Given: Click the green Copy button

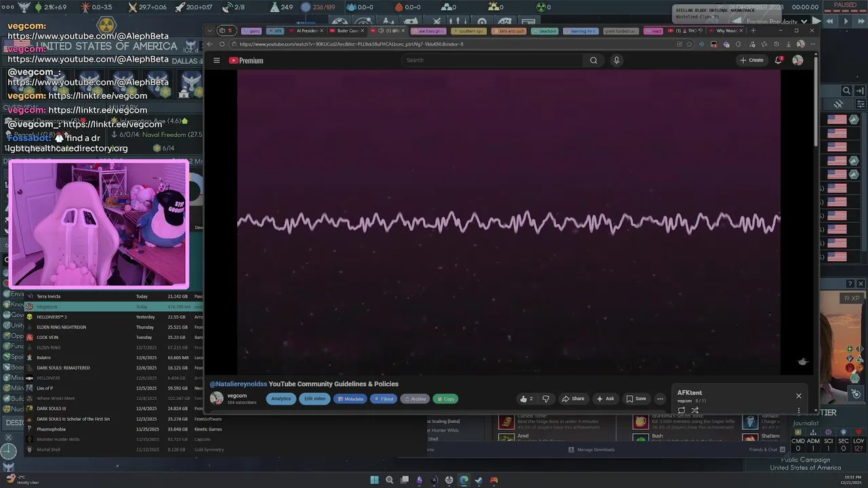Looking at the screenshot, I should (x=446, y=399).
